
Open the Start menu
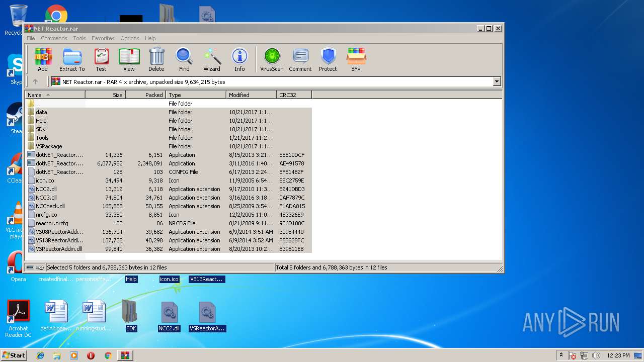point(14,355)
